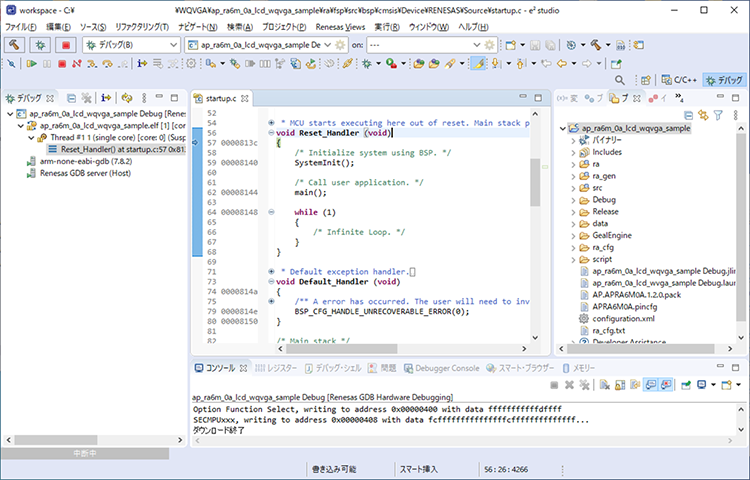The image size is (750, 480).
Task: Select the Reset_Handler() stack frame
Action: coord(116,150)
